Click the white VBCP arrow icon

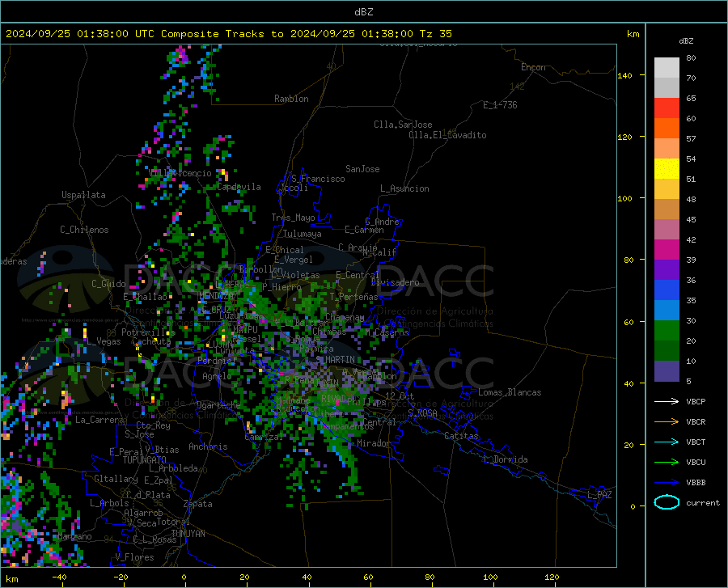tap(667, 401)
